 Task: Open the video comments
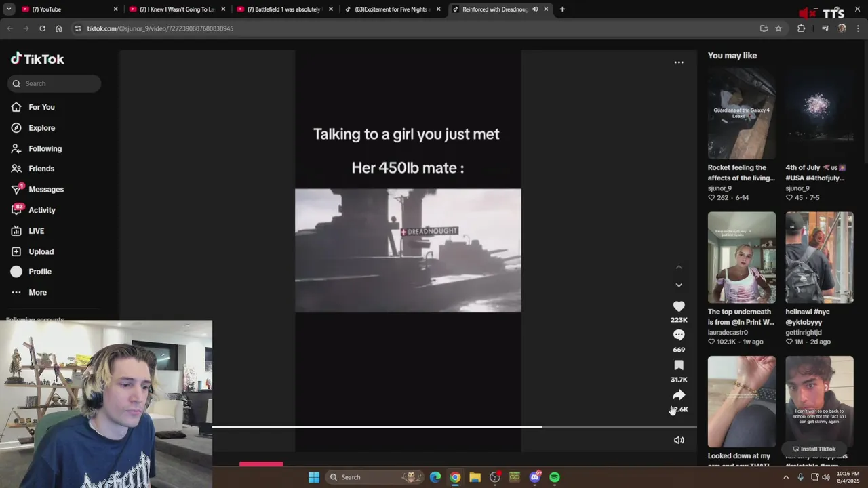(x=679, y=335)
